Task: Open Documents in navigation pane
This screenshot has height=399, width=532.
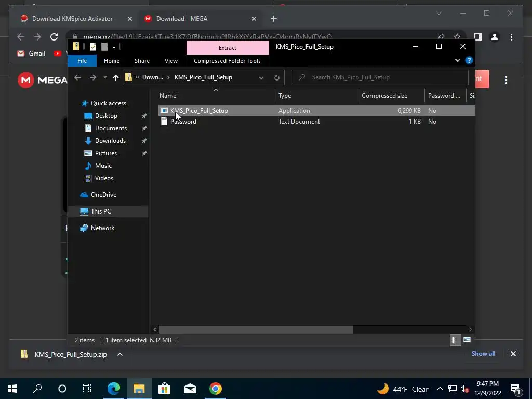Action: pyautogui.click(x=111, y=128)
